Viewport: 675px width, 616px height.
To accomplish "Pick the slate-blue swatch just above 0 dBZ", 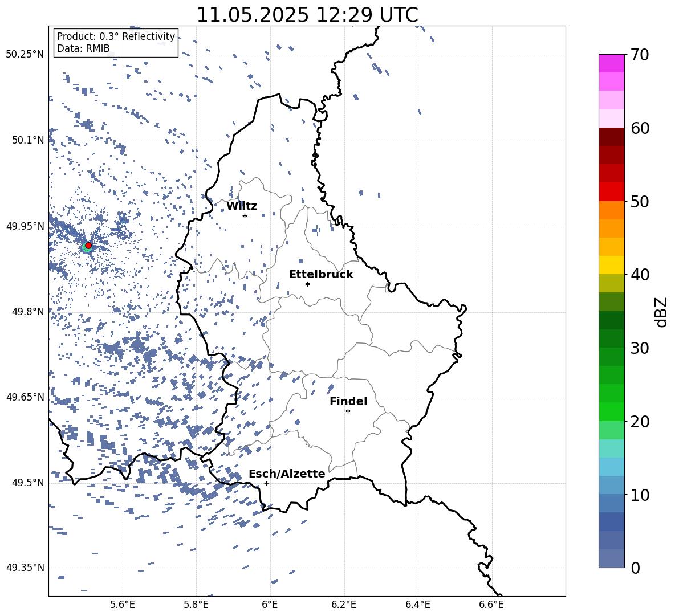I will click(x=612, y=558).
